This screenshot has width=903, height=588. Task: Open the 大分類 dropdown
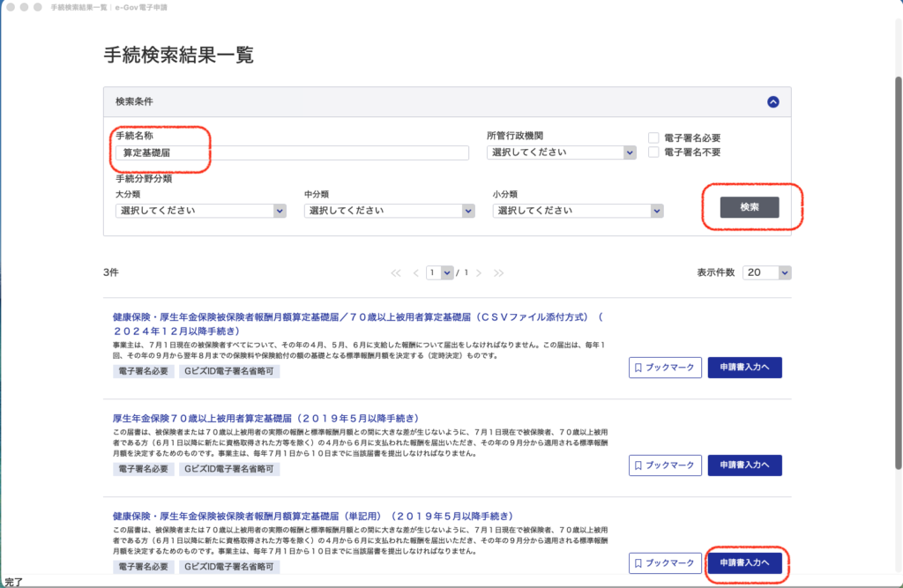(x=200, y=211)
